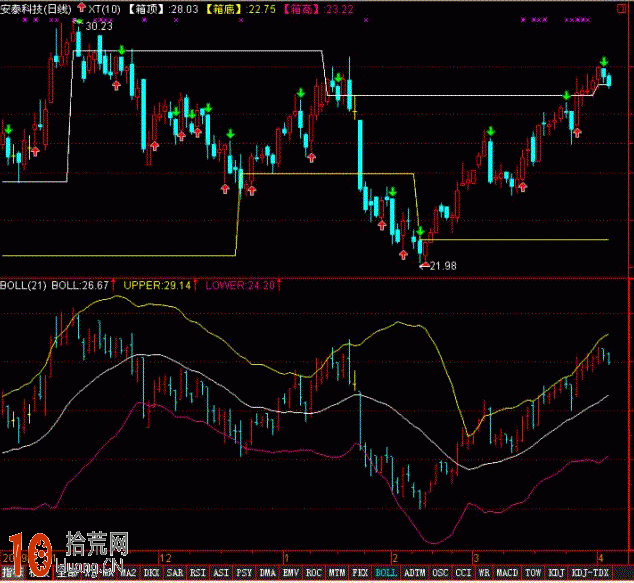Screen dimensions: 634x583
Task: Switch to the PSY indicator tab
Action: click(244, 573)
